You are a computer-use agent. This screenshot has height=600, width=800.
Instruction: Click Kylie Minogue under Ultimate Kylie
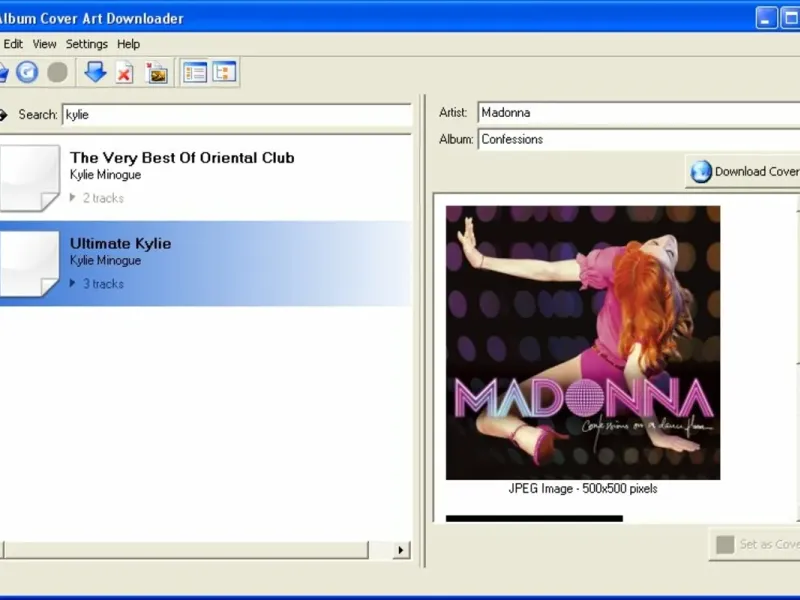[x=105, y=261]
